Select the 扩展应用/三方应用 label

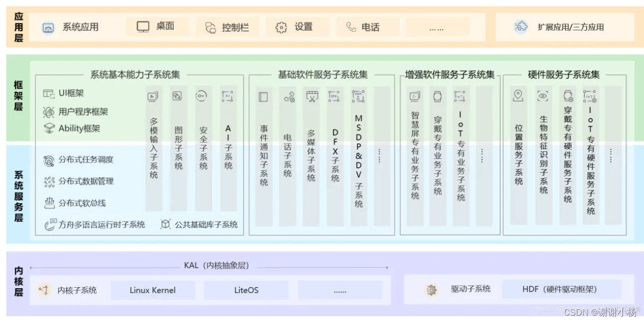pos(570,27)
